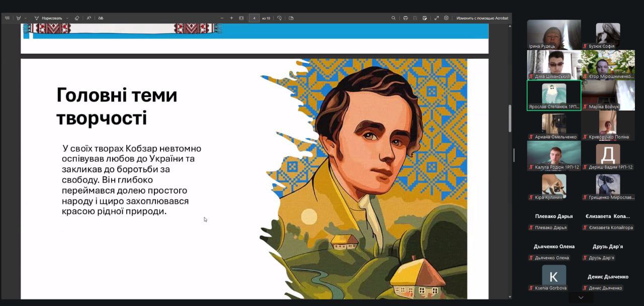Expand the Нарисовать options dropdown arrow

67,18
